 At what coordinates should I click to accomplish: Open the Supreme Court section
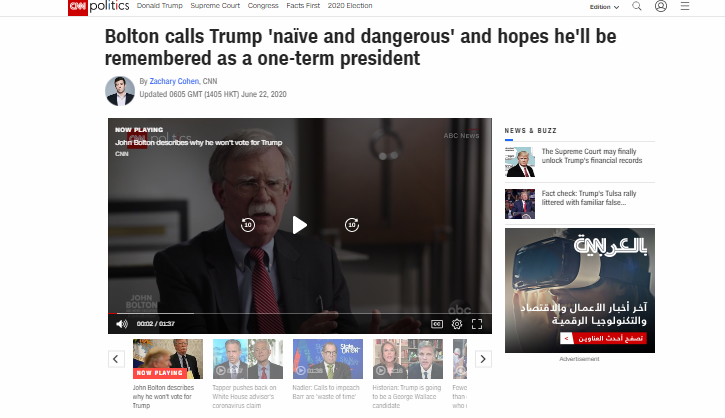coord(215,6)
